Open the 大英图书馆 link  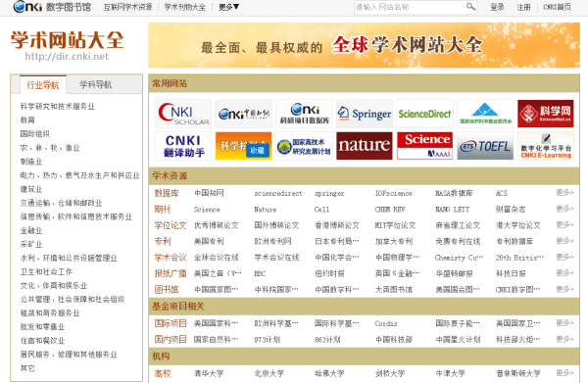393,290
